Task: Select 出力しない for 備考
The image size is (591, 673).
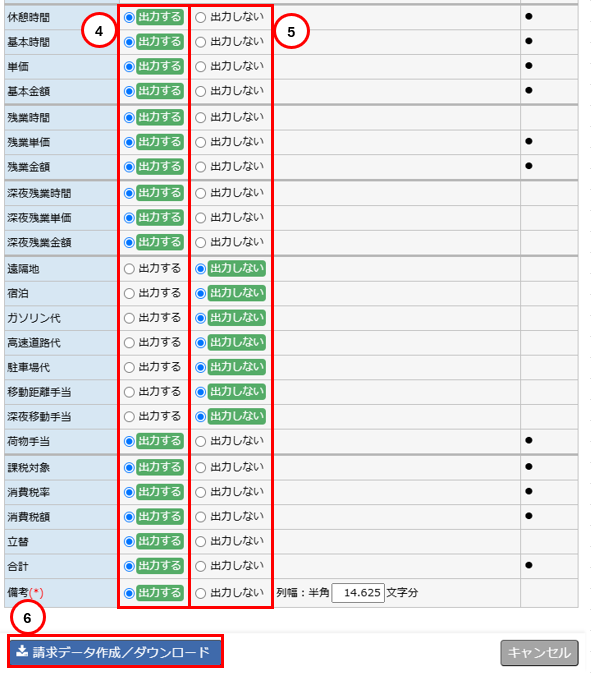Action: [x=200, y=593]
